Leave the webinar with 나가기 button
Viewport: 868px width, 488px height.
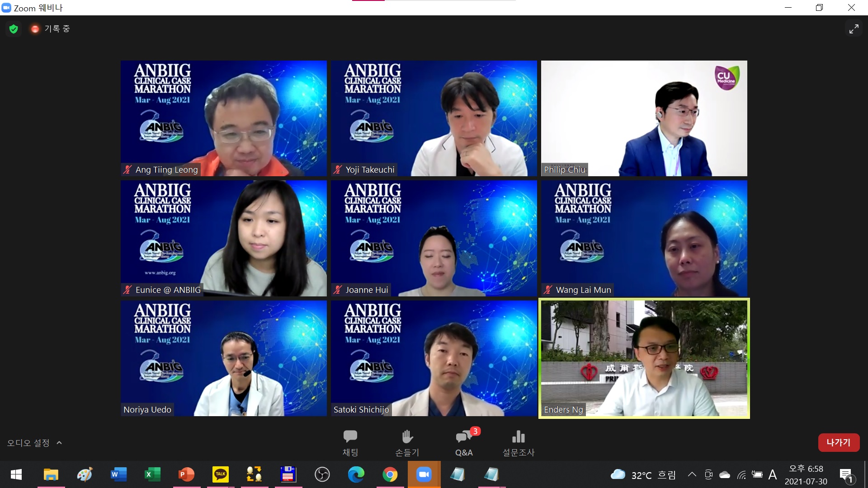point(839,442)
